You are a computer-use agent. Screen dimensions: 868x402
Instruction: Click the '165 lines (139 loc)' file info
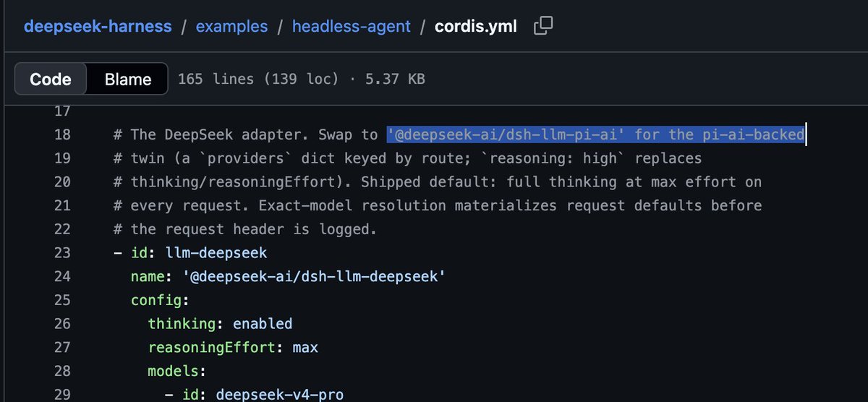click(258, 79)
